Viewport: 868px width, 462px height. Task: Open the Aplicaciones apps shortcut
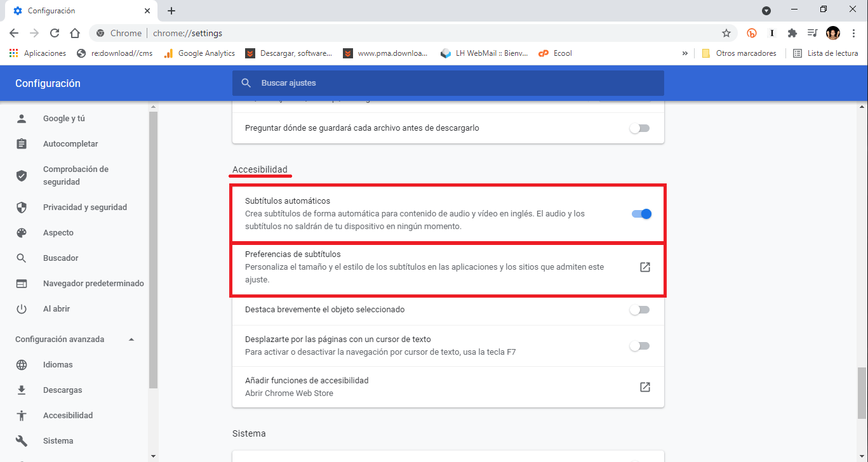[x=37, y=53]
